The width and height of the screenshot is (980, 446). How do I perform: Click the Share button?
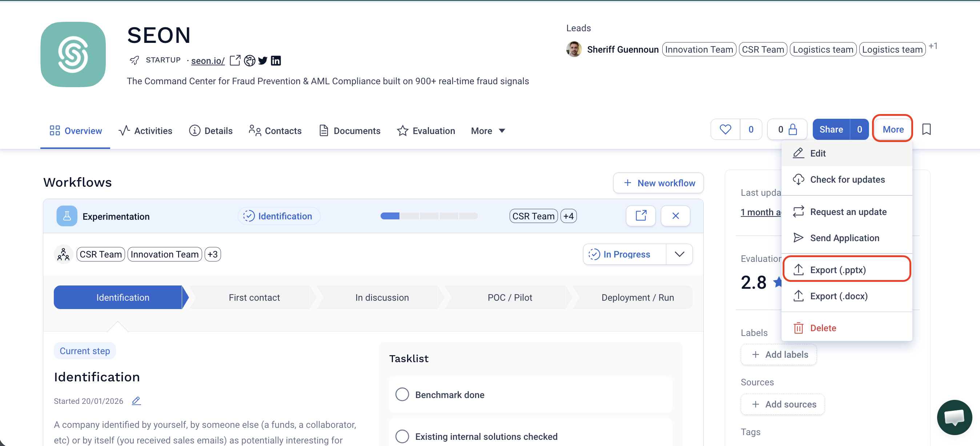pos(831,130)
